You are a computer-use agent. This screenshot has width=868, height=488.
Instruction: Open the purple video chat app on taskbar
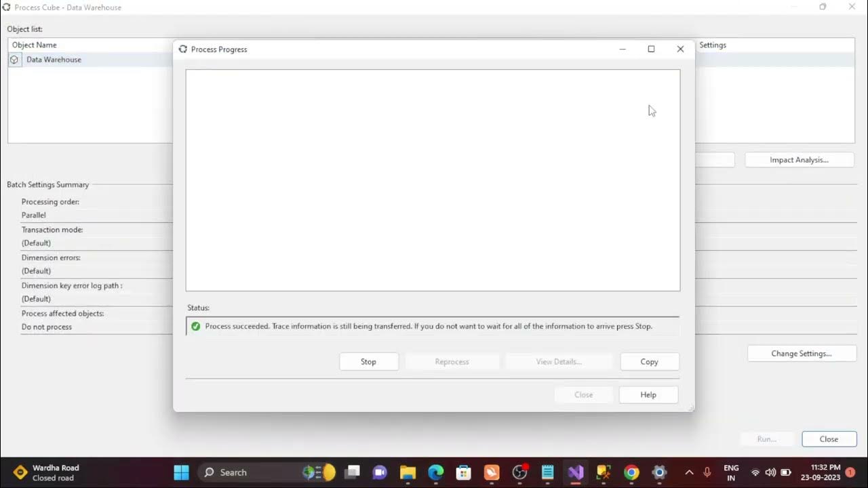point(380,472)
